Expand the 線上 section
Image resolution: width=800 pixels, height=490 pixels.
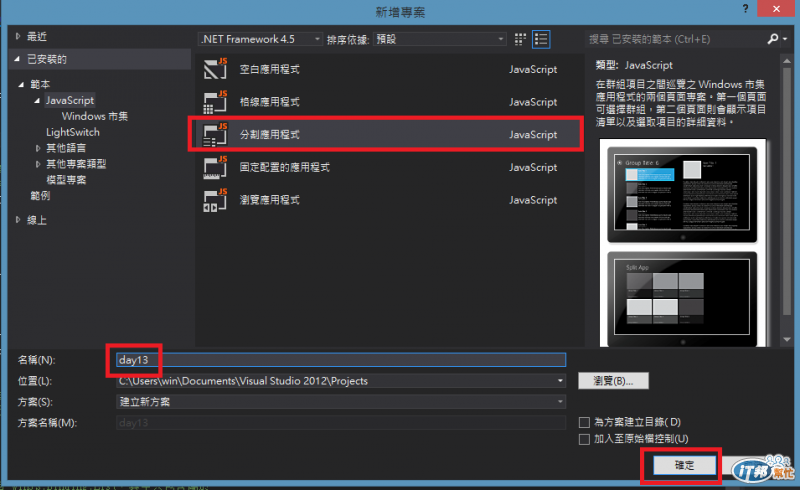tap(18, 220)
